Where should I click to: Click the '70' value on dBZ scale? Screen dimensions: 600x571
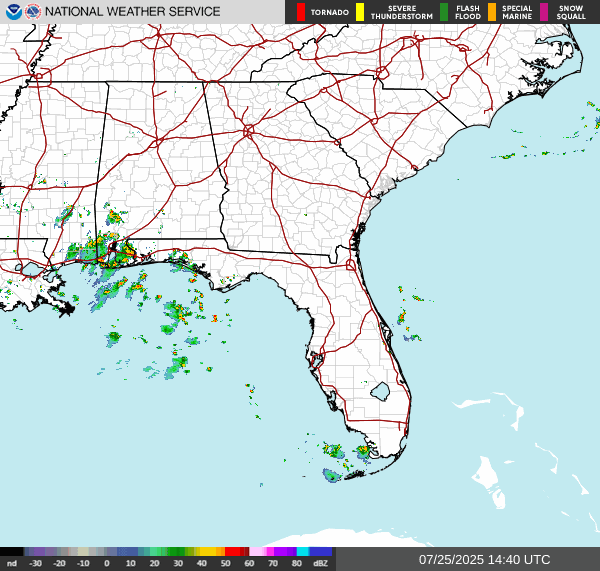tap(273, 563)
